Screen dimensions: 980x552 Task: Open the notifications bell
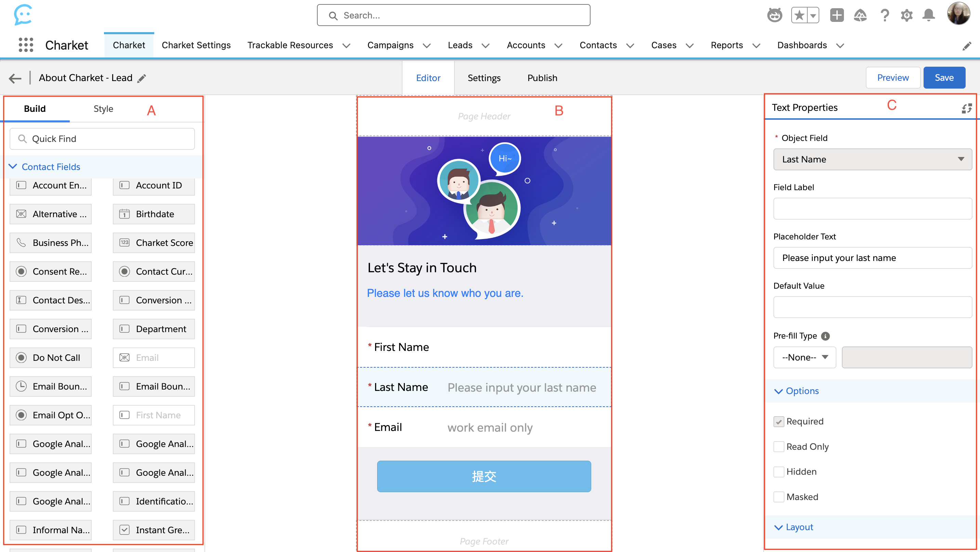[929, 15]
